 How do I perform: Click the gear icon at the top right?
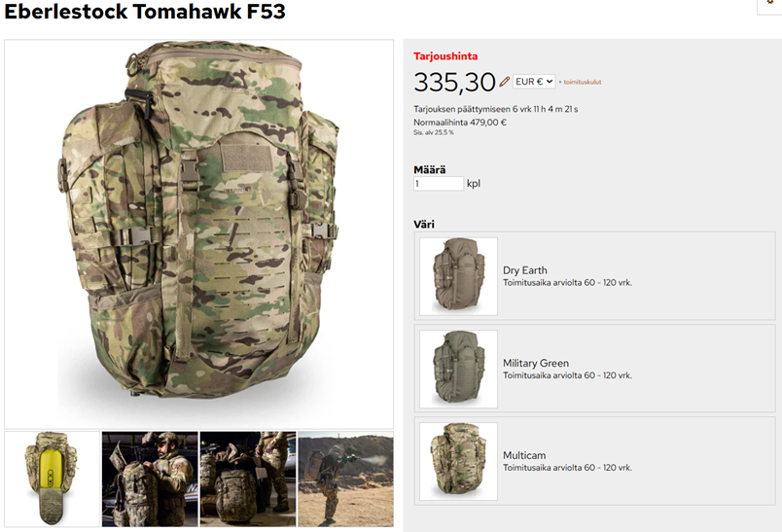coord(772,4)
